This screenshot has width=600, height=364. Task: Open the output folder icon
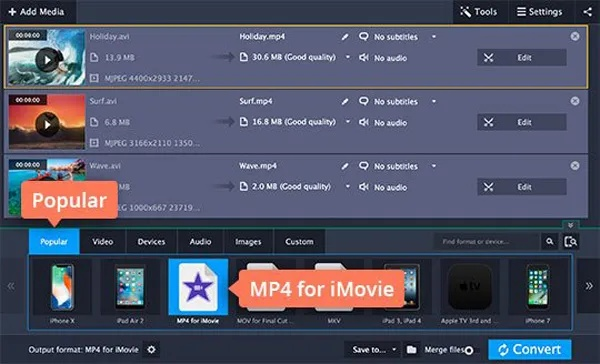[411, 349]
